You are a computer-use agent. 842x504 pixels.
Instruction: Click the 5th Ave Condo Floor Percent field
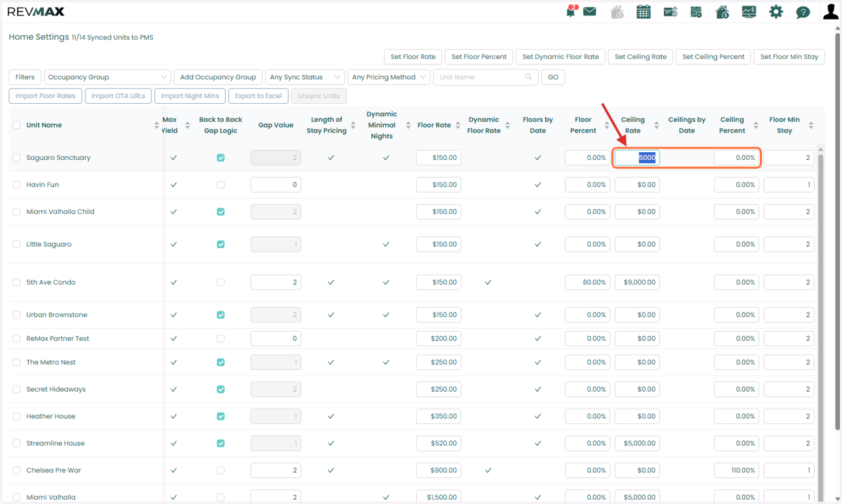pyautogui.click(x=587, y=282)
